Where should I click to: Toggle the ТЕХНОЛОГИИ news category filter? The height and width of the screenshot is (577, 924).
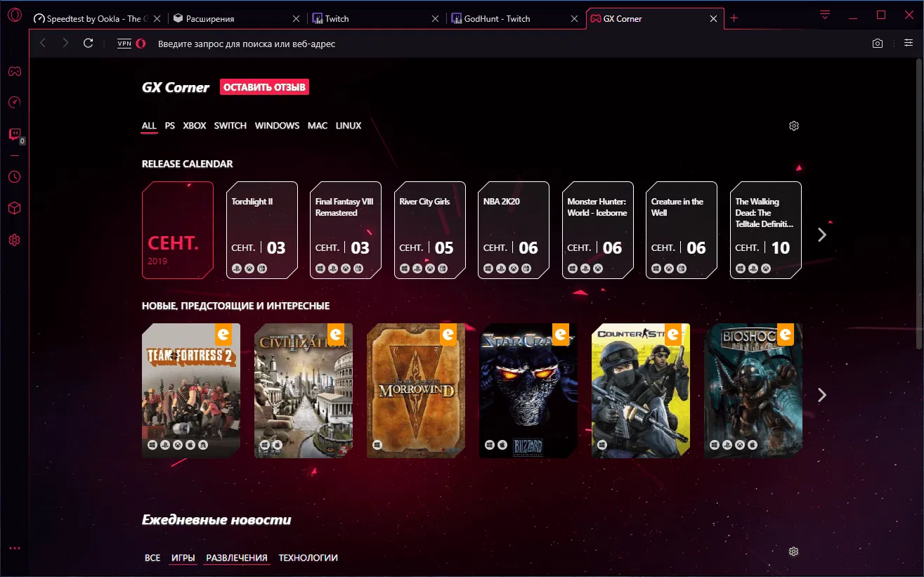coord(308,558)
